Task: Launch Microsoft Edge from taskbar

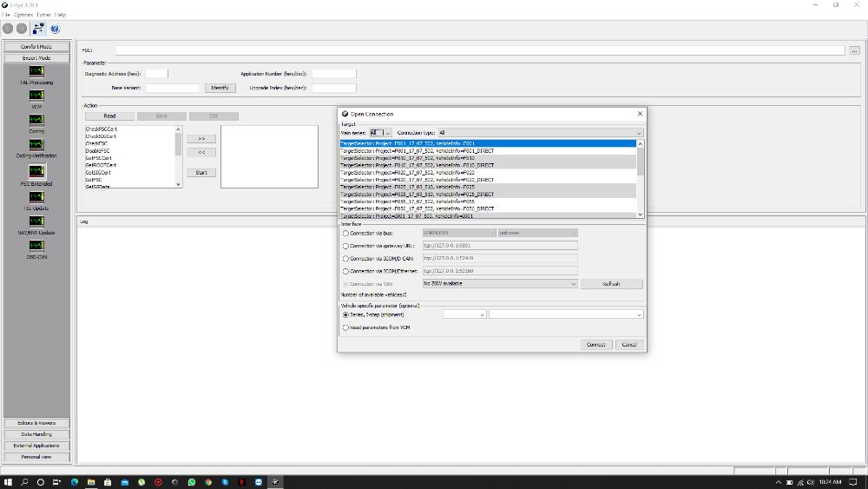Action: point(74,482)
